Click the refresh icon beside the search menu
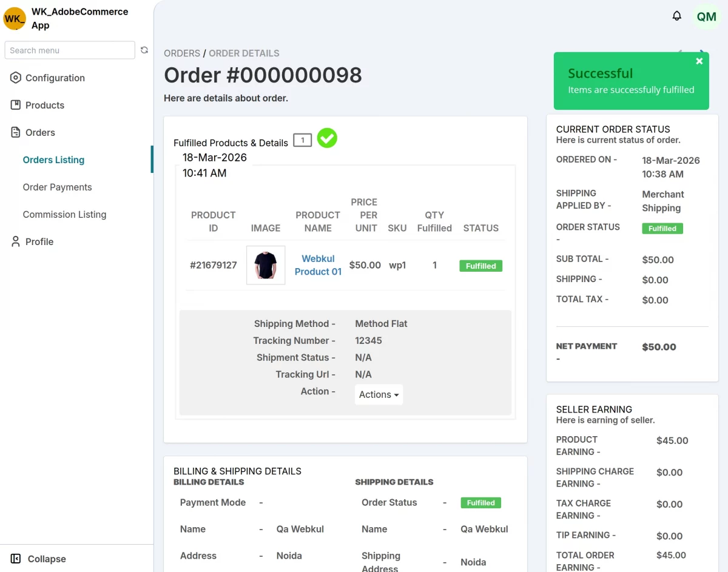Screen dimensions: 728x572 tap(144, 50)
